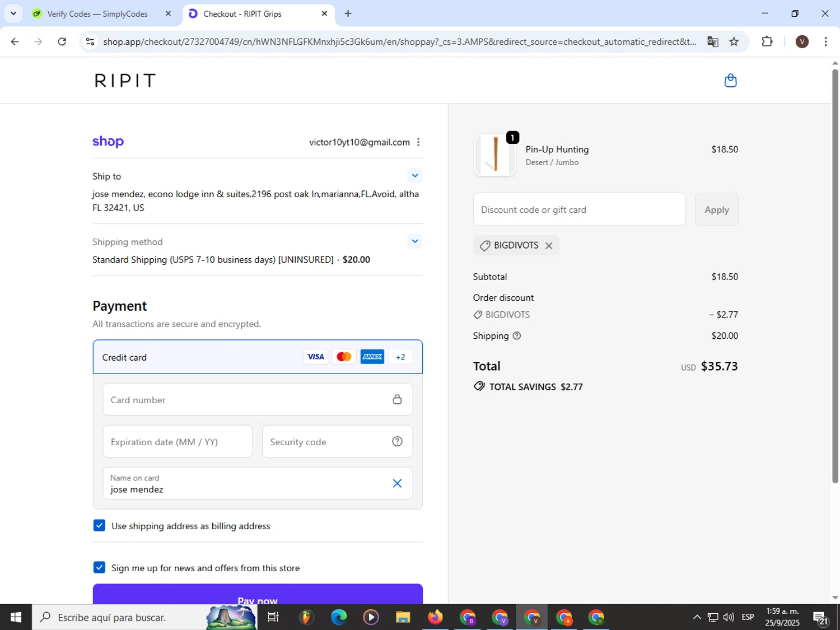View site information icon in address bar
840x630 pixels.
(x=90, y=41)
